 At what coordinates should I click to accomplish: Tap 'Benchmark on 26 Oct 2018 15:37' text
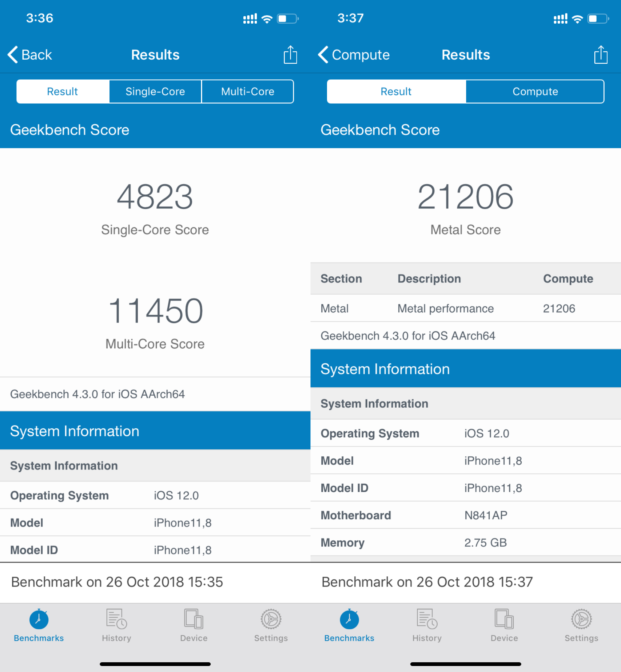coord(427,582)
